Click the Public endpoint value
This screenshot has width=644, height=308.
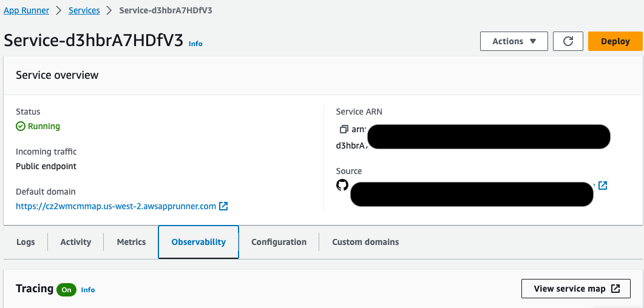click(x=46, y=166)
